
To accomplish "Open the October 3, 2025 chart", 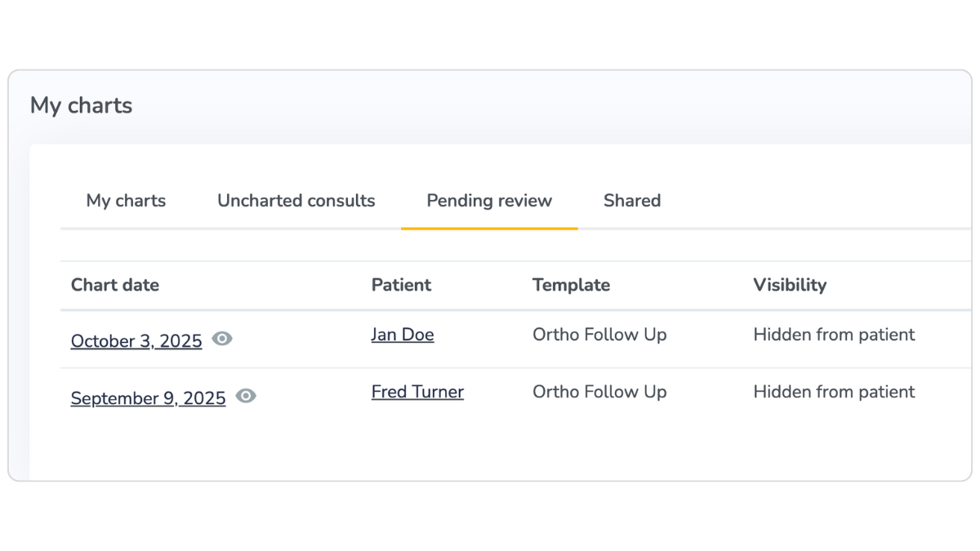I will [136, 341].
